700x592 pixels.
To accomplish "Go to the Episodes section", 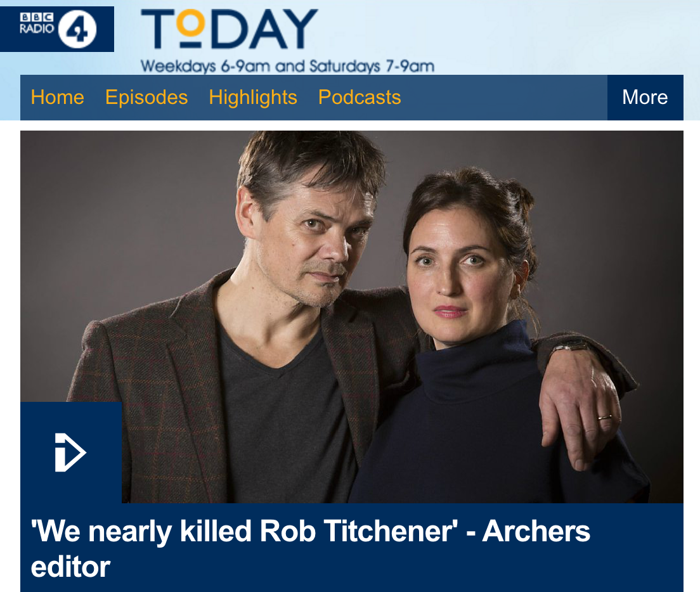I will [x=146, y=97].
